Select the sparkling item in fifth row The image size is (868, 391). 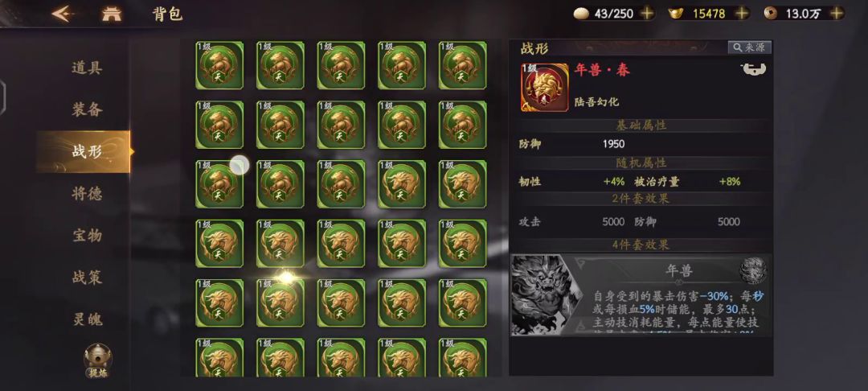tap(280, 303)
